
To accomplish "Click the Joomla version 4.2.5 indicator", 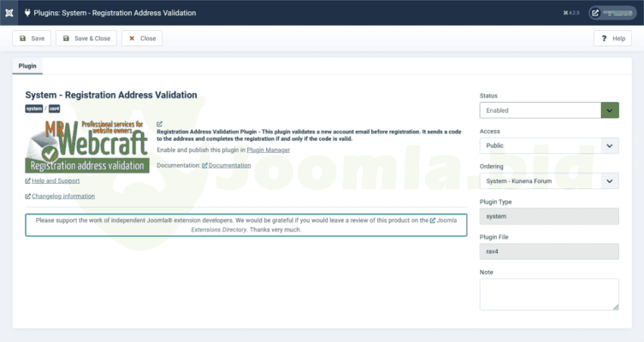I will click(571, 13).
